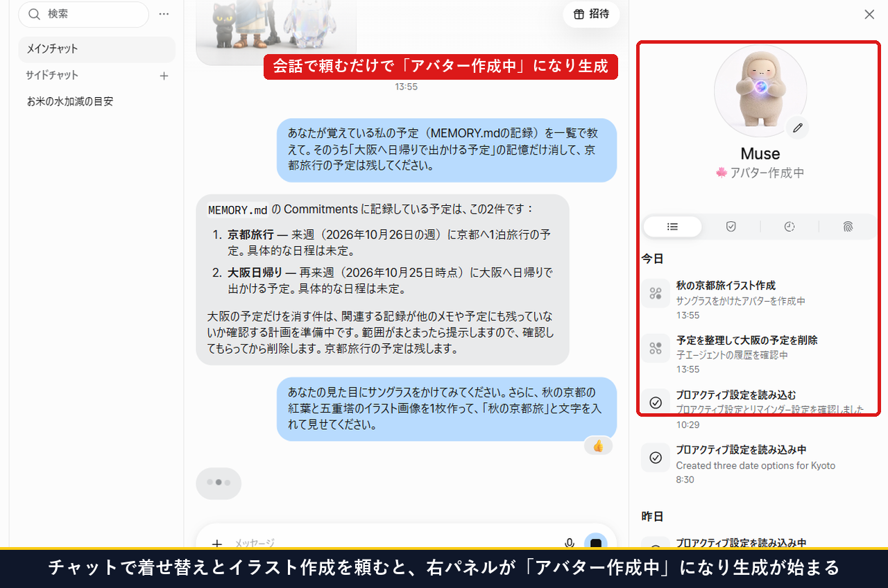Click the search magnifier icon
The width and height of the screenshot is (888, 588).
[x=34, y=14]
